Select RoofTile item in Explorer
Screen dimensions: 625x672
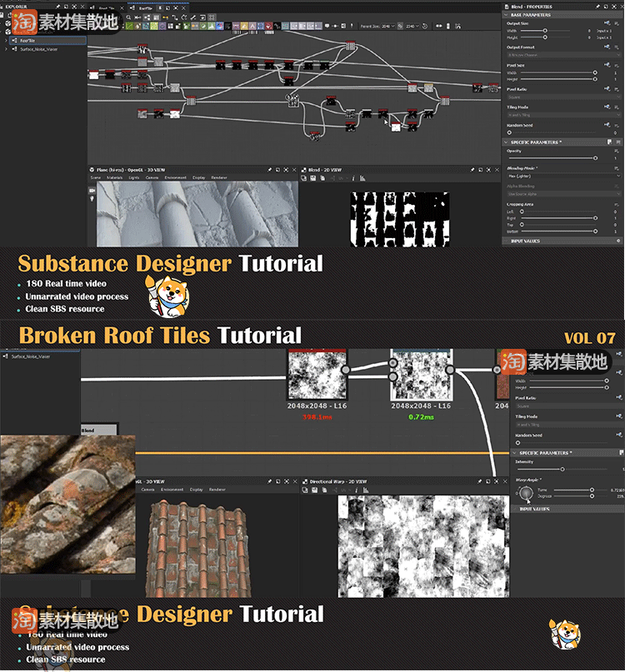28,40
